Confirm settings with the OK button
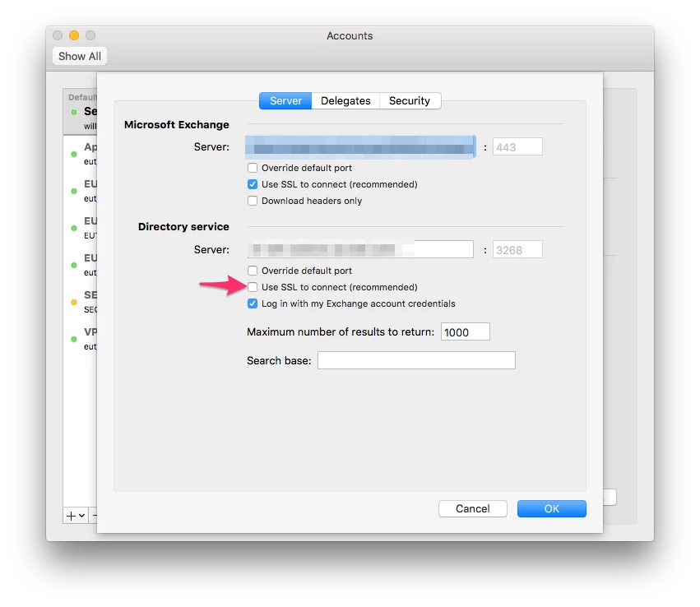This screenshot has width=700, height=607. click(x=551, y=509)
